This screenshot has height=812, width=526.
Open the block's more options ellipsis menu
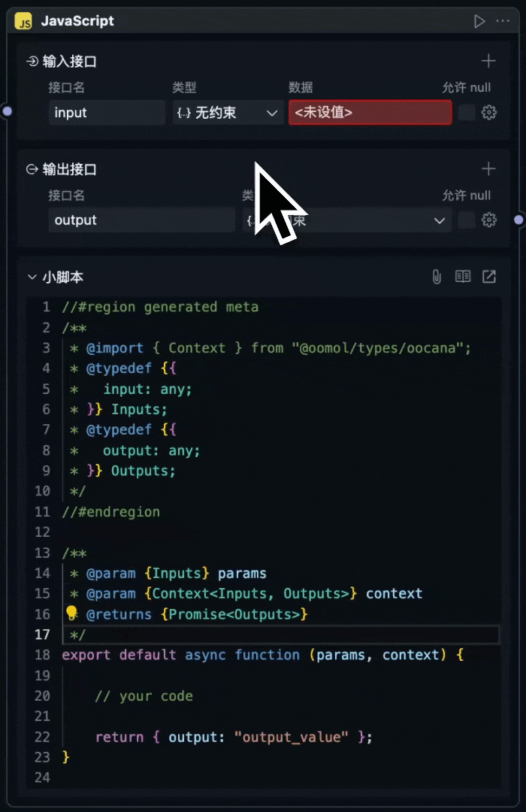(503, 21)
